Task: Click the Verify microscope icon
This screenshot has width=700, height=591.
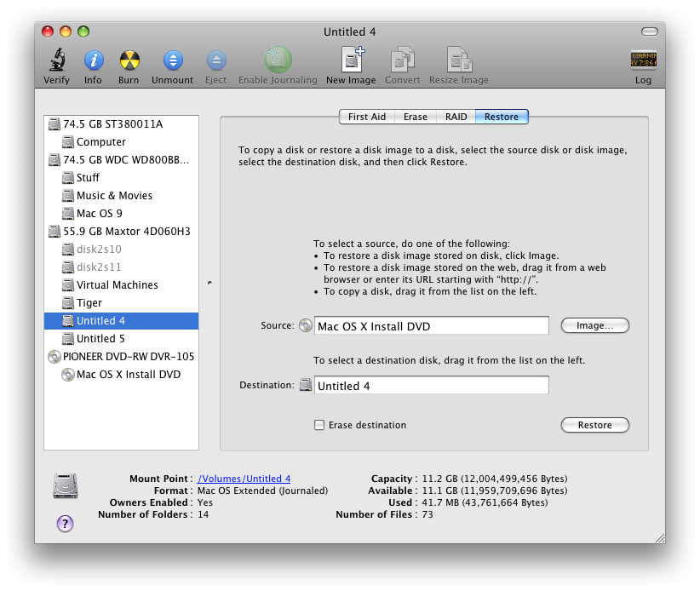Action: pos(57,60)
